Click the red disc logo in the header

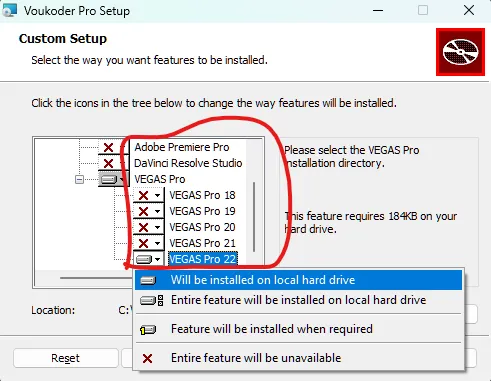click(x=460, y=52)
